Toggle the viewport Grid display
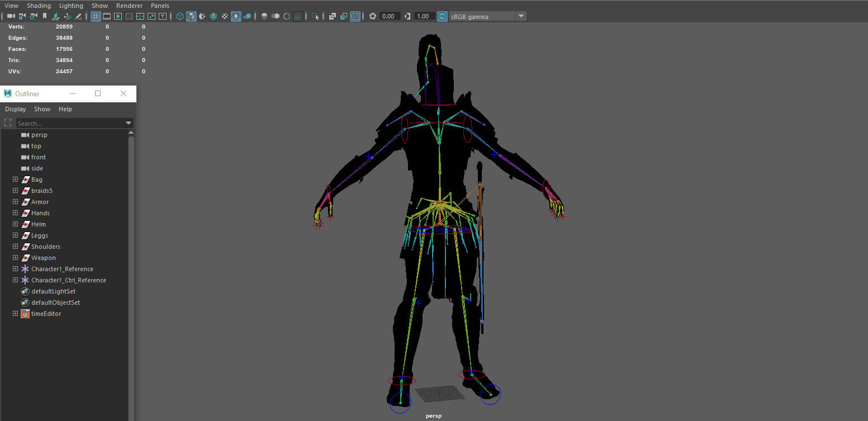Image resolution: width=868 pixels, height=421 pixels. [x=95, y=17]
